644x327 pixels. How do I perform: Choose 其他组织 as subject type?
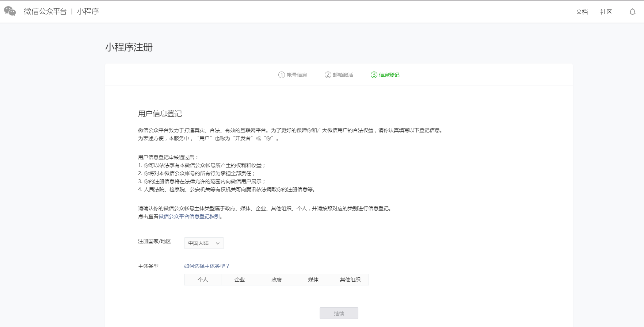click(350, 280)
